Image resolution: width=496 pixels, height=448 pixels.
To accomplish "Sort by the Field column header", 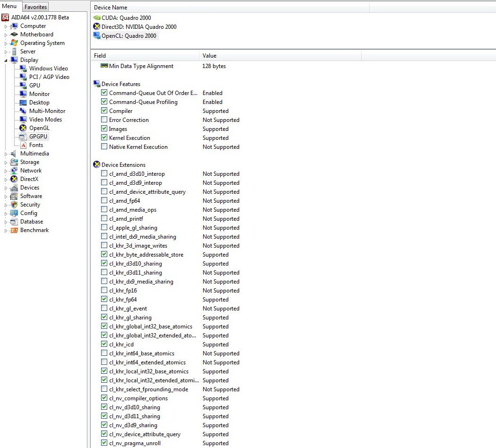I will pos(145,56).
